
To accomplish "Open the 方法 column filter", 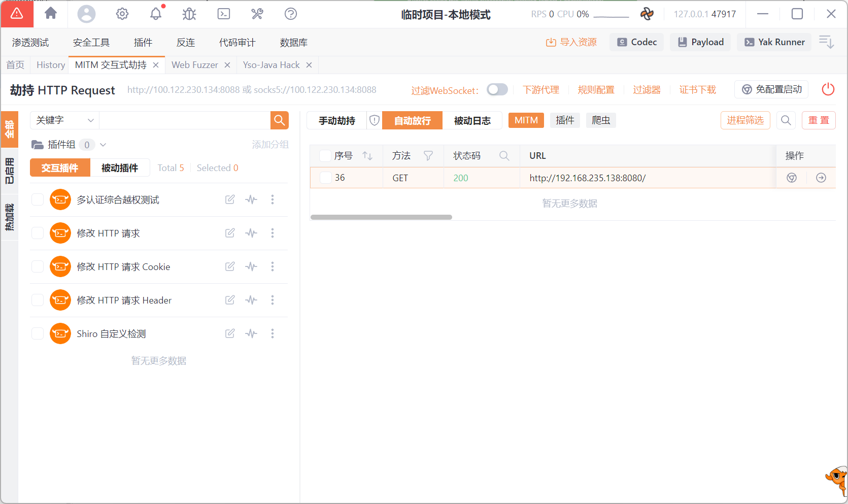I will pyautogui.click(x=428, y=156).
